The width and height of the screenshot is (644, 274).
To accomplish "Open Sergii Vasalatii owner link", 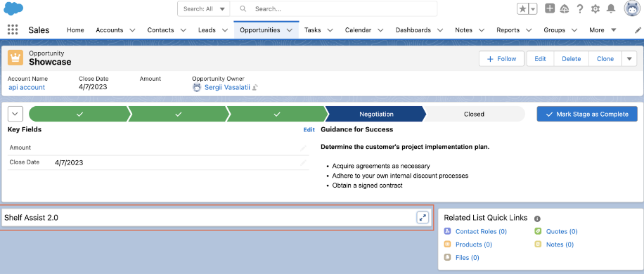I will click(x=226, y=87).
